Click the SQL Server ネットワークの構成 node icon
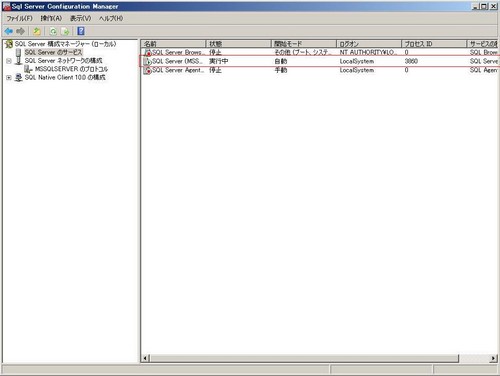The width and height of the screenshot is (500, 376). pyautogui.click(x=19, y=61)
